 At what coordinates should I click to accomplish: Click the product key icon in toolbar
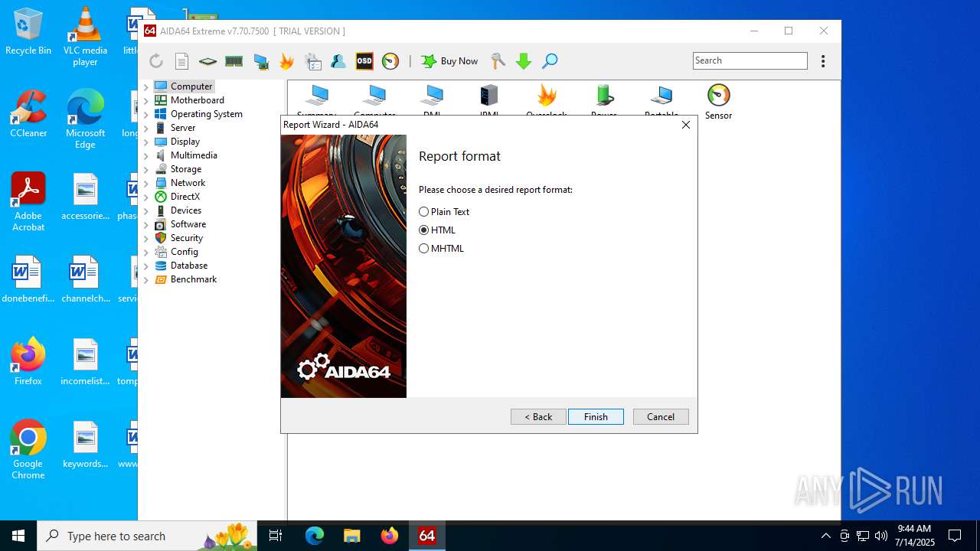pyautogui.click(x=498, y=61)
